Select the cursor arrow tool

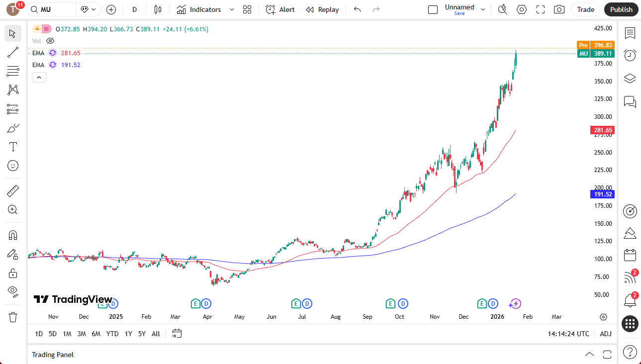tap(13, 34)
